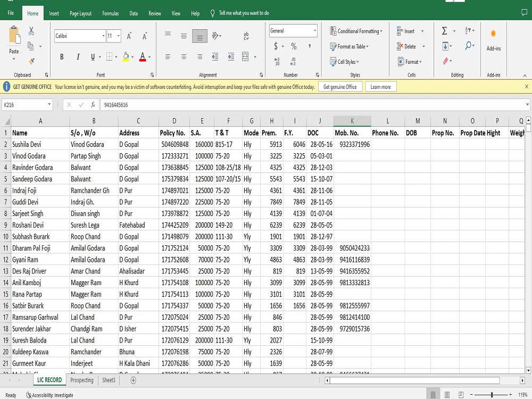Open font color dropdown arrow
The width and height of the screenshot is (532, 399).
[x=149, y=57]
